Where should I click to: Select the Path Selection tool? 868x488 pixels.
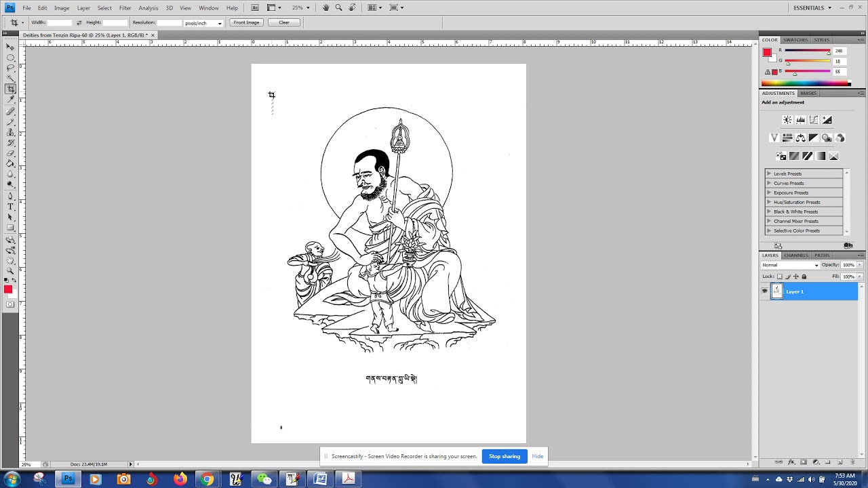tap(10, 218)
